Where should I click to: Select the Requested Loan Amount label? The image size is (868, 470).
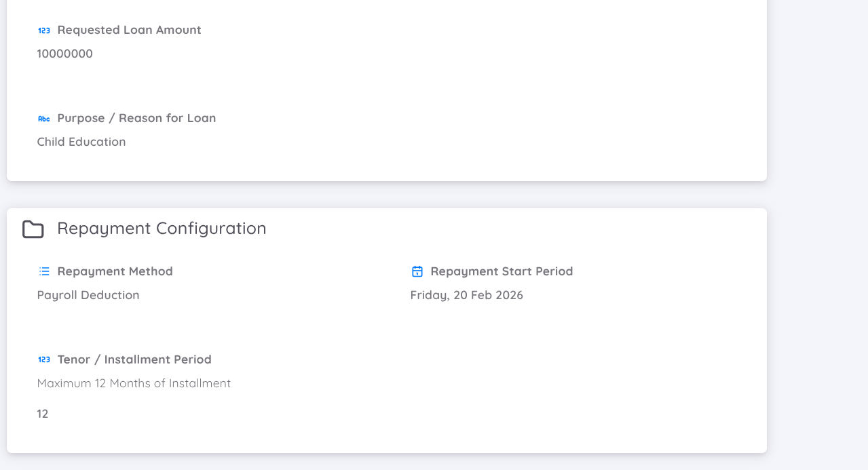129,30
